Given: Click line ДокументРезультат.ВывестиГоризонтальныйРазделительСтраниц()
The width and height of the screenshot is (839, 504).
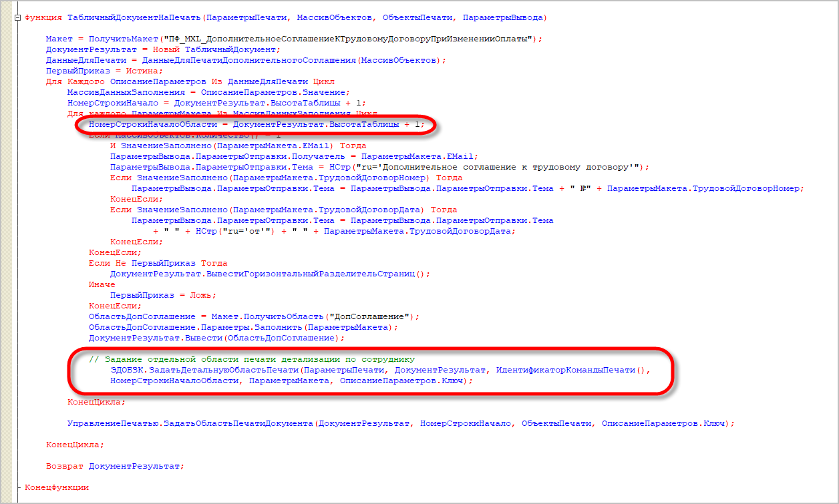Looking at the screenshot, I should click(271, 274).
